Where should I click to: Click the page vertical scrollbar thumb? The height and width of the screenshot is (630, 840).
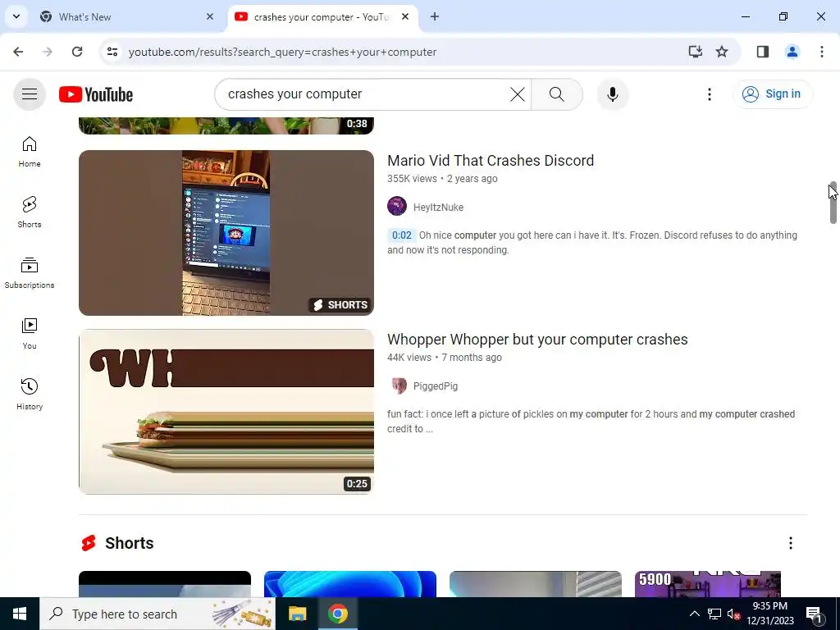click(x=833, y=203)
